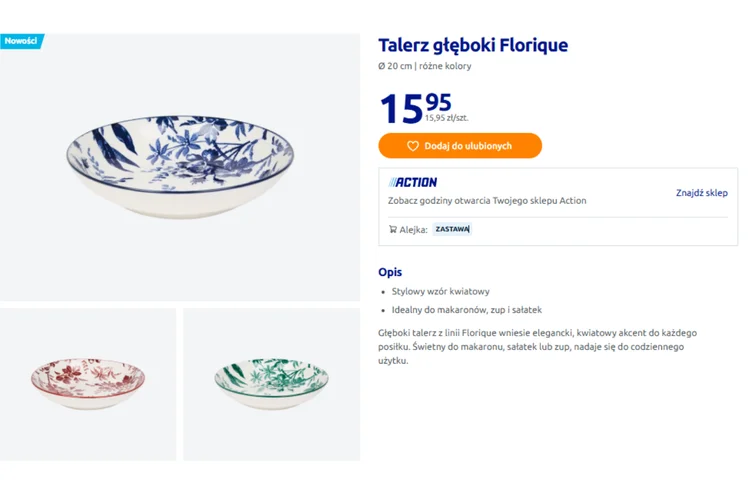This screenshot has width=748, height=494.
Task: Click the shopping cart icon beside Alejka
Action: tap(393, 229)
